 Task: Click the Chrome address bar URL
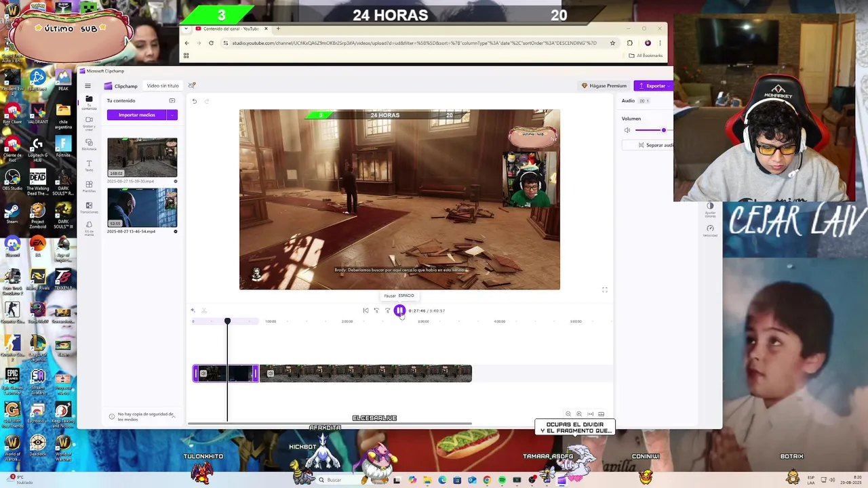coord(414,43)
